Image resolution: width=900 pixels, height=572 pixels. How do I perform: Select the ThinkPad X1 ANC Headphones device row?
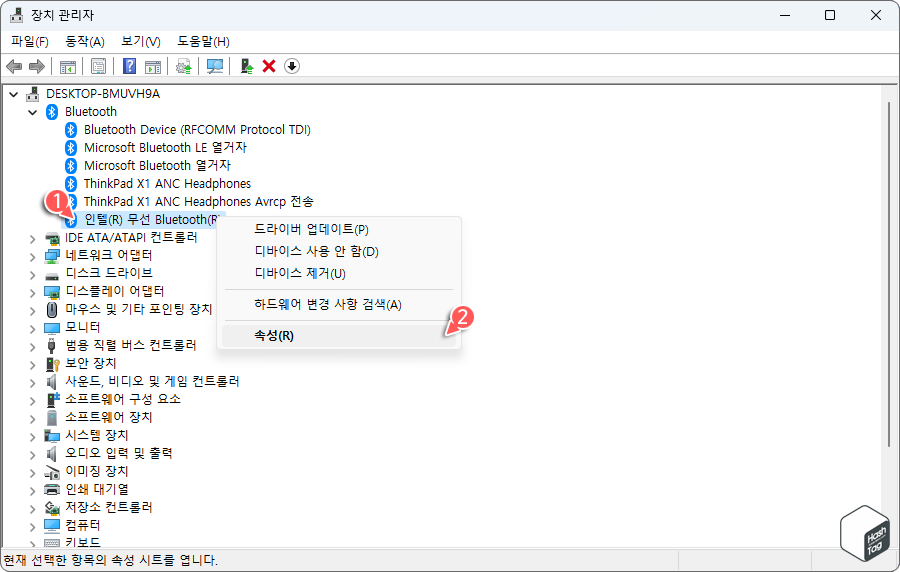click(167, 184)
